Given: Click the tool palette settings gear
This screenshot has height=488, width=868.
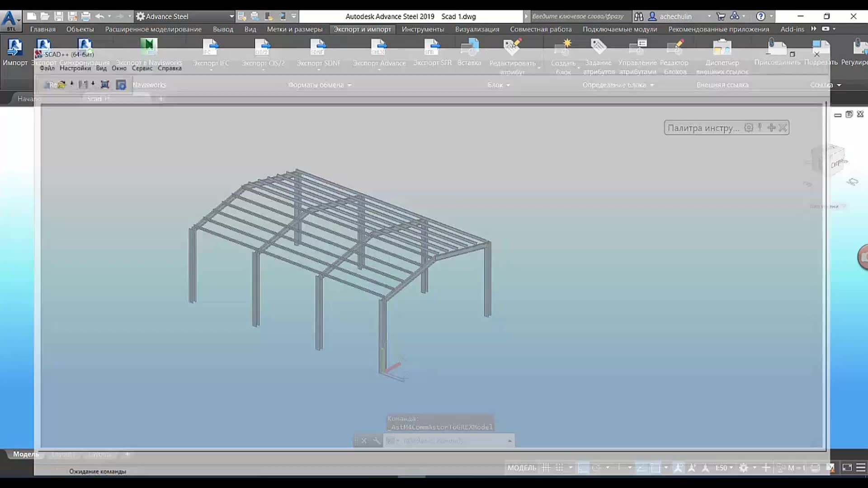Looking at the screenshot, I should (x=749, y=128).
